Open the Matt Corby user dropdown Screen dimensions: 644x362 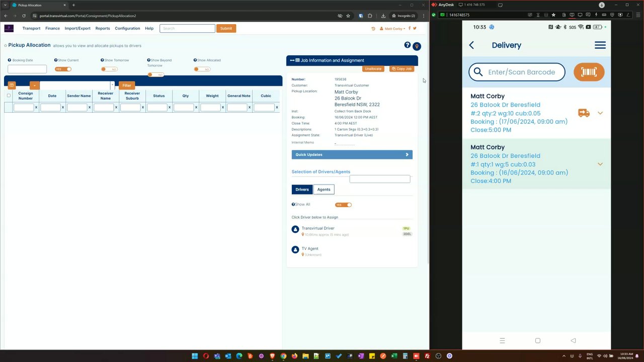[392, 29]
